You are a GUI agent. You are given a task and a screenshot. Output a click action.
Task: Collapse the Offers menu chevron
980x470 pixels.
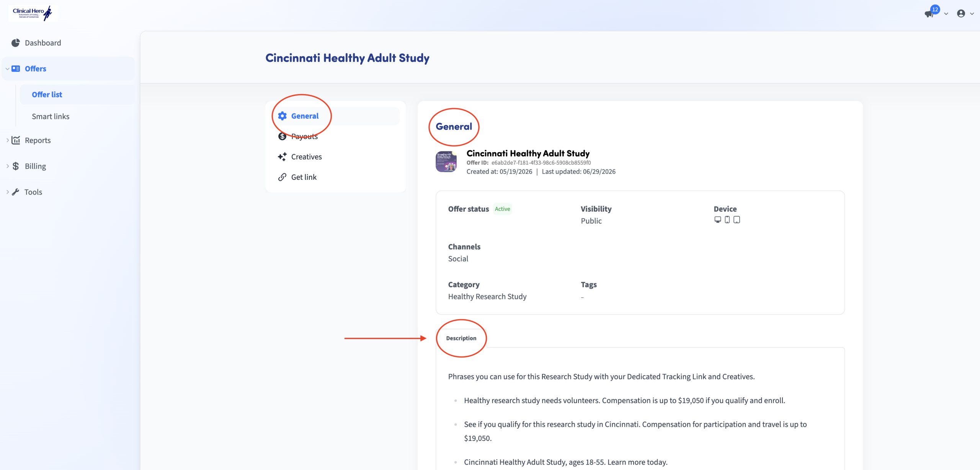(7, 69)
